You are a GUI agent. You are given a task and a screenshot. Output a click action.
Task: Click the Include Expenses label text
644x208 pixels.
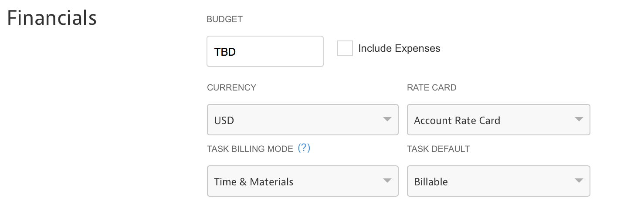coord(399,48)
